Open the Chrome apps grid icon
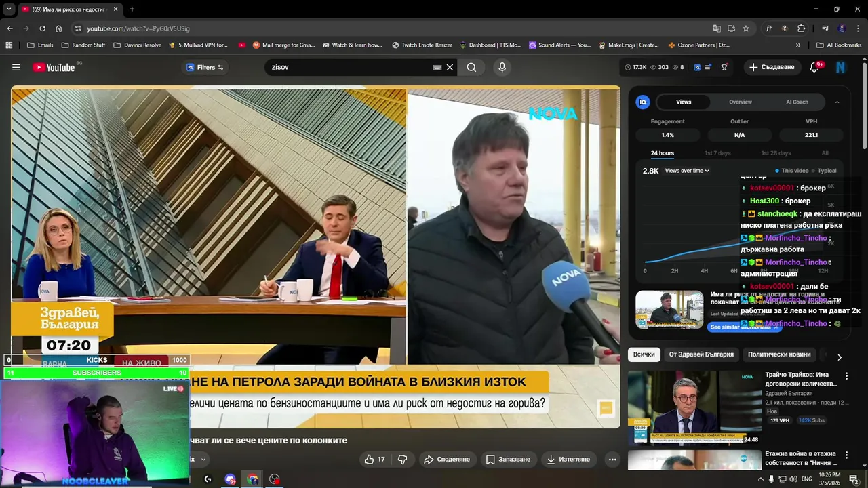Image resolution: width=868 pixels, height=488 pixels. [9, 45]
